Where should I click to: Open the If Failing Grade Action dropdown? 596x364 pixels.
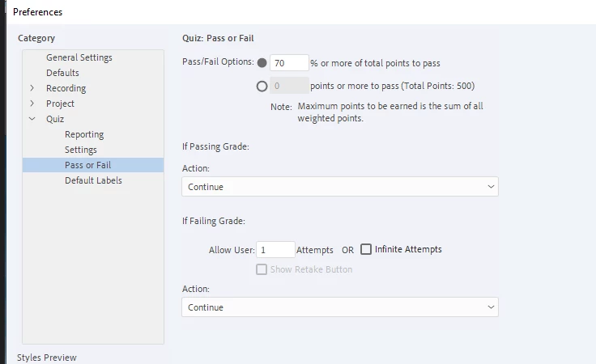point(339,307)
